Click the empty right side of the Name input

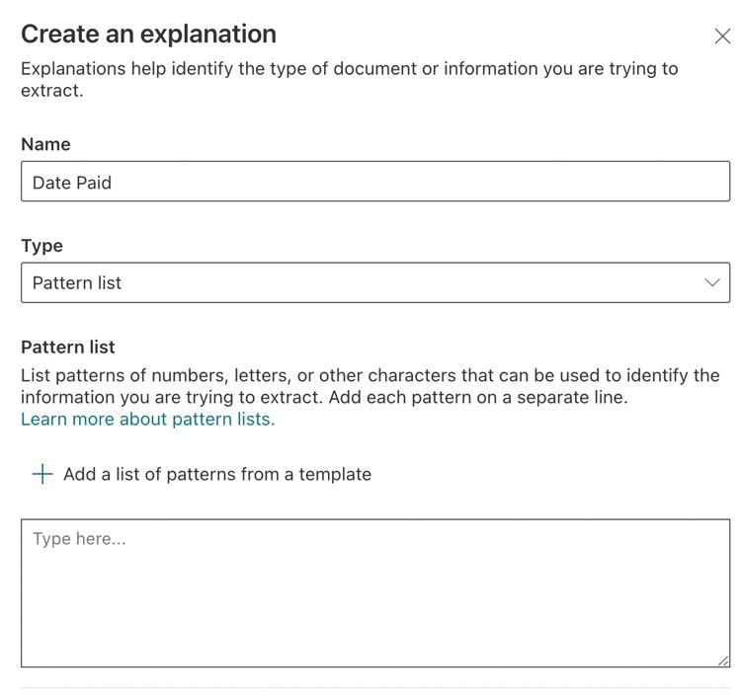click(593, 182)
